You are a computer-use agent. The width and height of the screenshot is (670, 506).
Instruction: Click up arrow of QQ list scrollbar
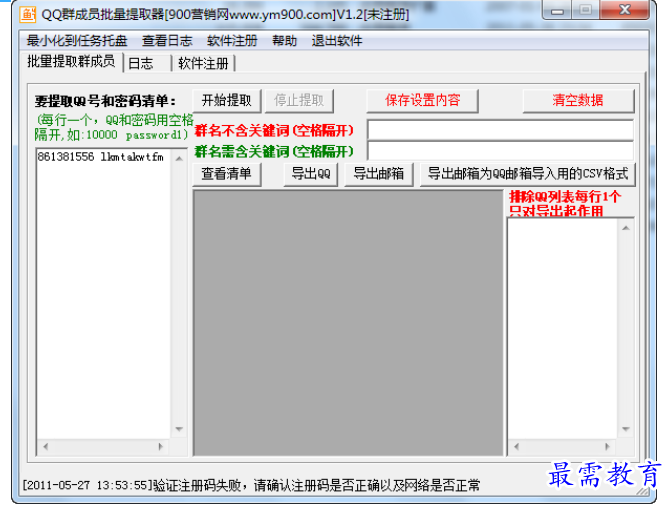(179, 159)
